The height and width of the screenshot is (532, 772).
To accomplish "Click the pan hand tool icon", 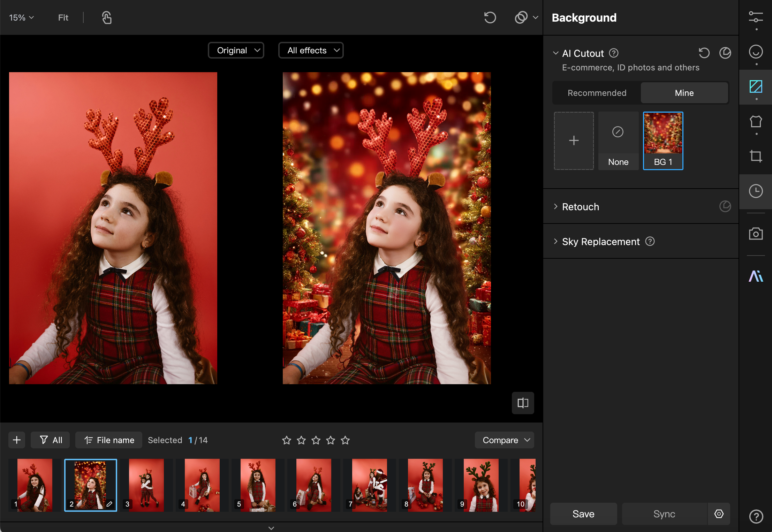I will 107,17.
